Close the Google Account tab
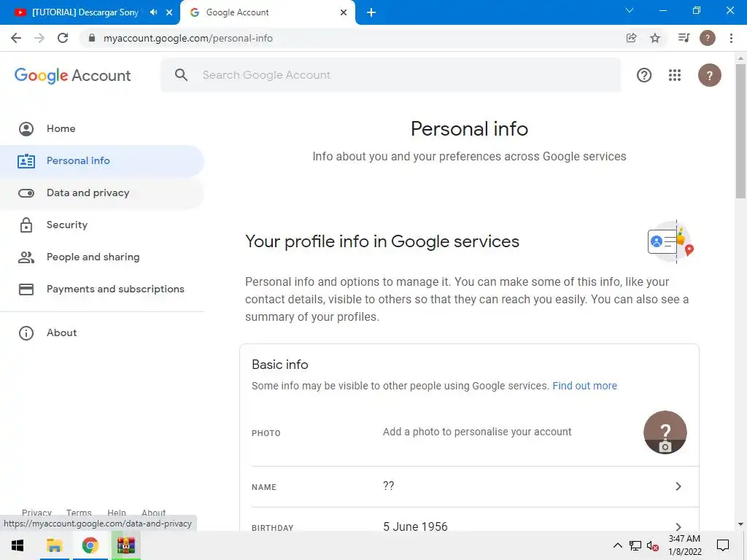Viewport: 747px width, 560px height. click(x=344, y=12)
